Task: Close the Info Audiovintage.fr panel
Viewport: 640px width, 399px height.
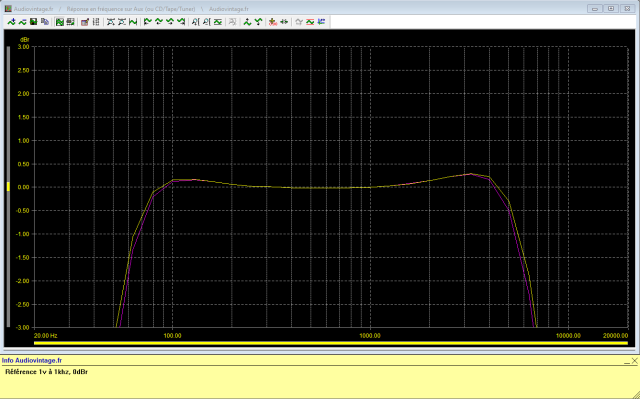Action: (635, 361)
